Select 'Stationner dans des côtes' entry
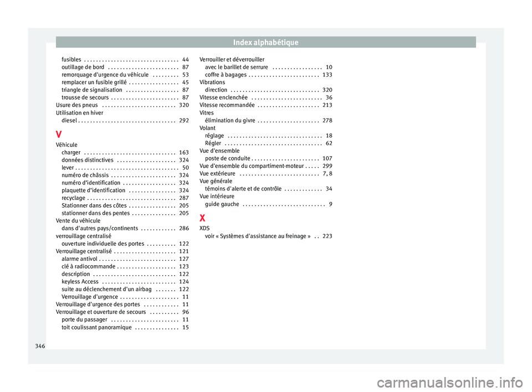This screenshot has width=532, height=392. click(125, 205)
